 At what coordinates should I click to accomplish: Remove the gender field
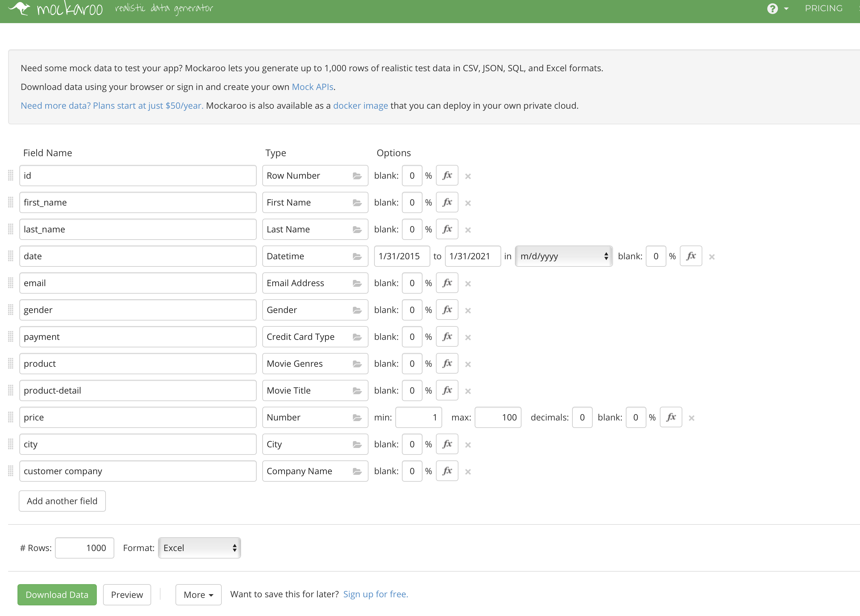468,310
